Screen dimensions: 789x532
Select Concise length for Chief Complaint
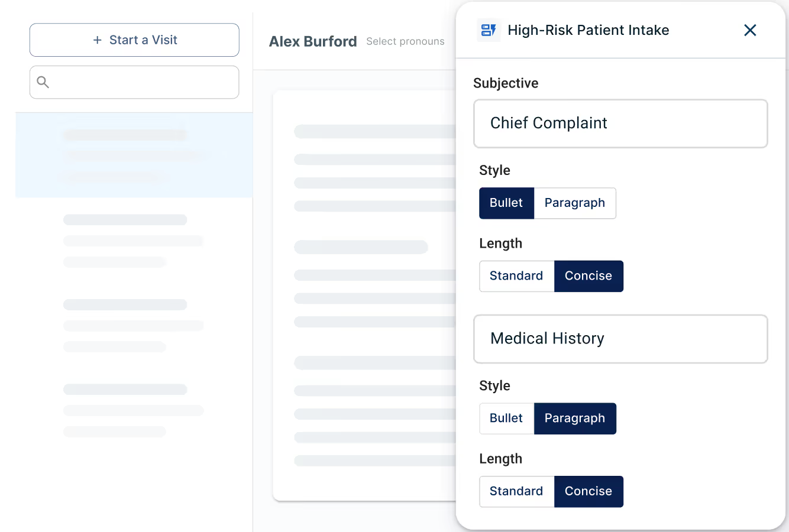coord(588,276)
